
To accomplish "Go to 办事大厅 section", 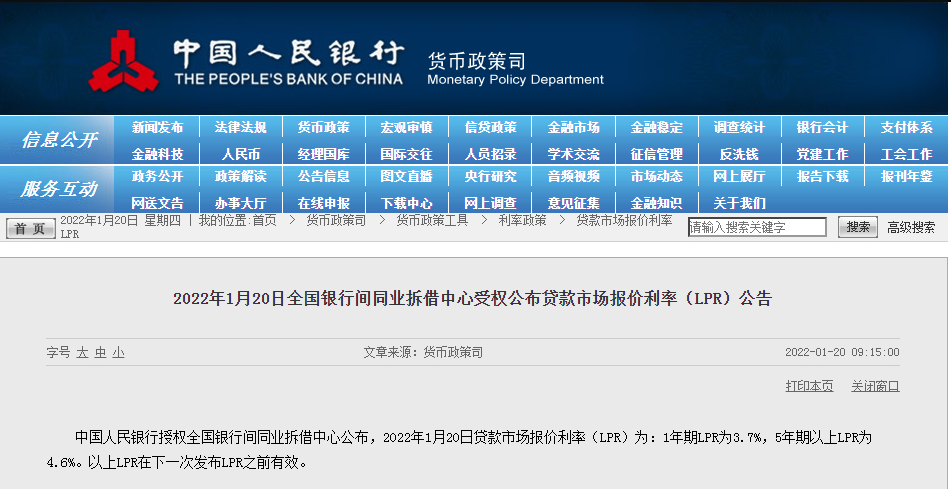I will point(241,203).
